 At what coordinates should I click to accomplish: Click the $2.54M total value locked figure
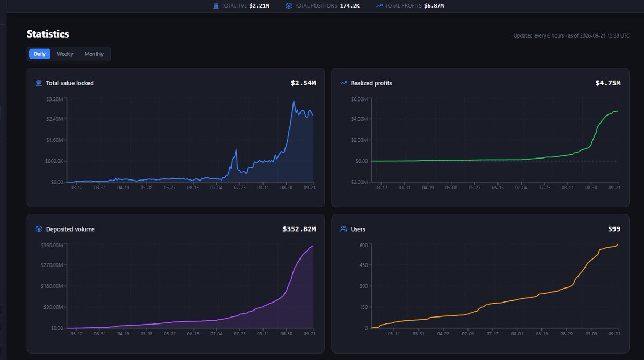pyautogui.click(x=303, y=83)
